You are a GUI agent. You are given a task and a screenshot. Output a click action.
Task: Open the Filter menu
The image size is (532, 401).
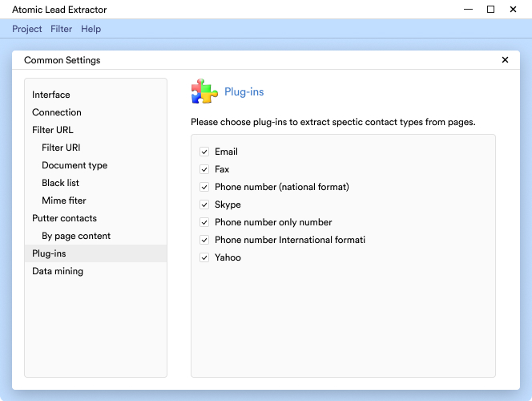pyautogui.click(x=61, y=29)
